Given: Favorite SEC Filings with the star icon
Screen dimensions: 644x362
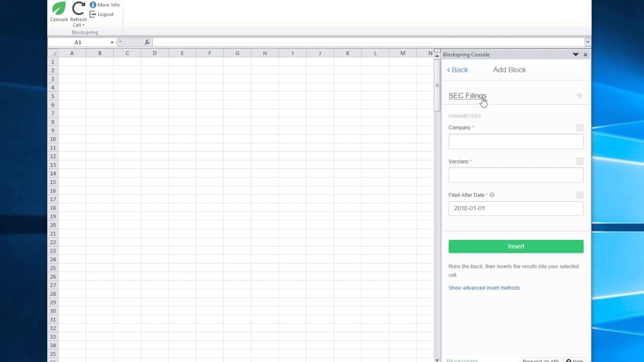Looking at the screenshot, I should tap(580, 96).
